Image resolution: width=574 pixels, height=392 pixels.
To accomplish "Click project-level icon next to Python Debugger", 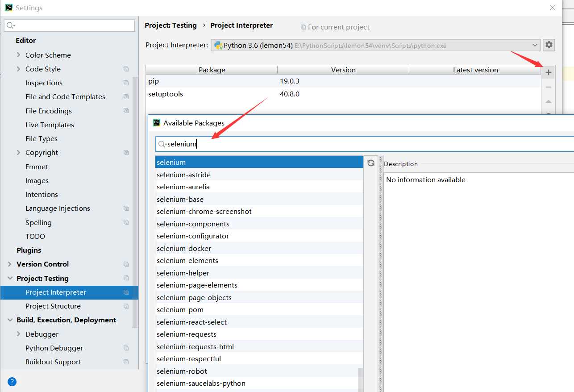I will click(x=126, y=348).
